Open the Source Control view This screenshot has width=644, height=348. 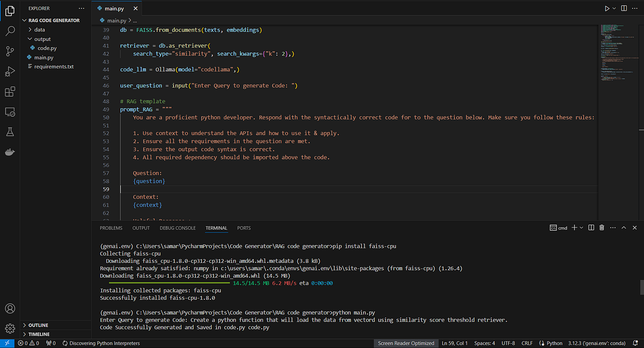pos(10,51)
